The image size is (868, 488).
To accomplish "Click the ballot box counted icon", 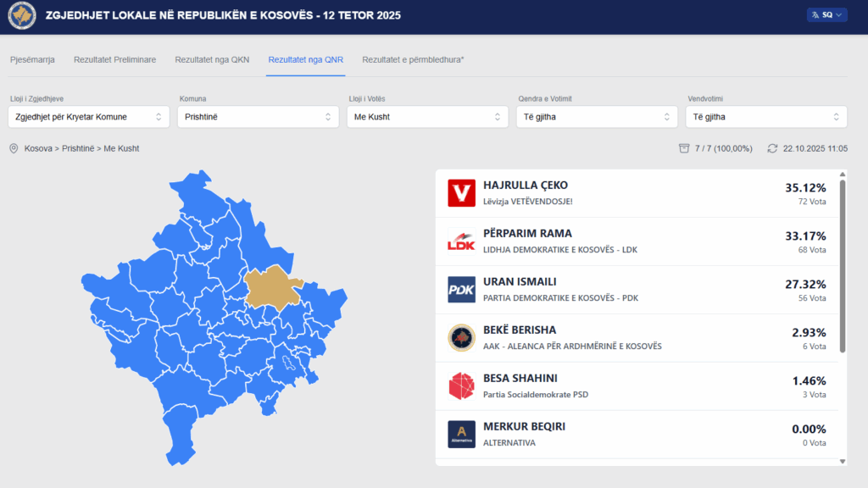I will (684, 148).
